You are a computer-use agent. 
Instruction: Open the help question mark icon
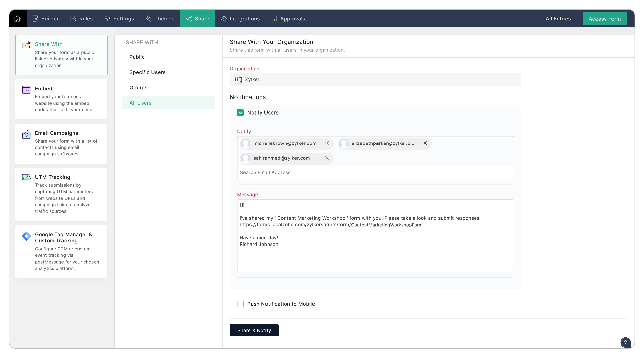pyautogui.click(x=625, y=343)
